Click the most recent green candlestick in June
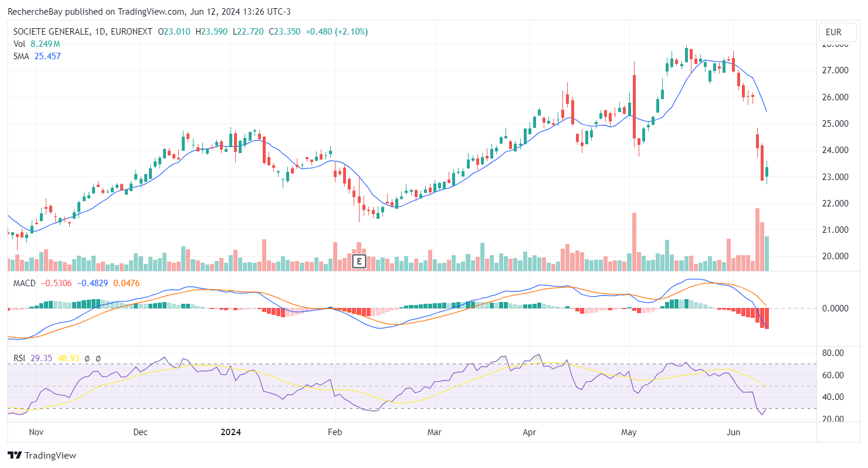This screenshot has width=868, height=468. [x=767, y=172]
